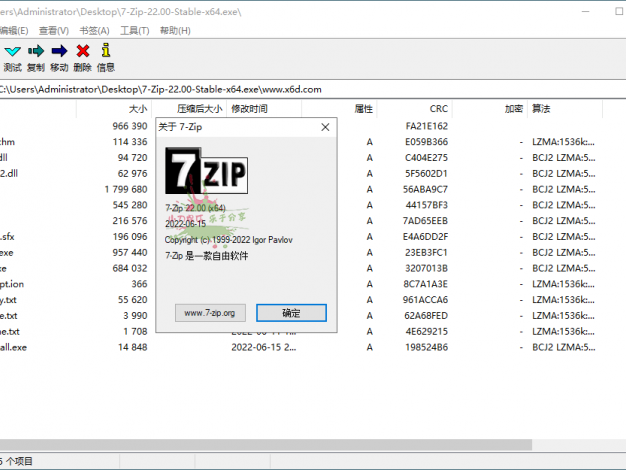This screenshot has width=626, height=470.
Task: Click the Move (移动) toolbar icon
Action: (x=59, y=51)
